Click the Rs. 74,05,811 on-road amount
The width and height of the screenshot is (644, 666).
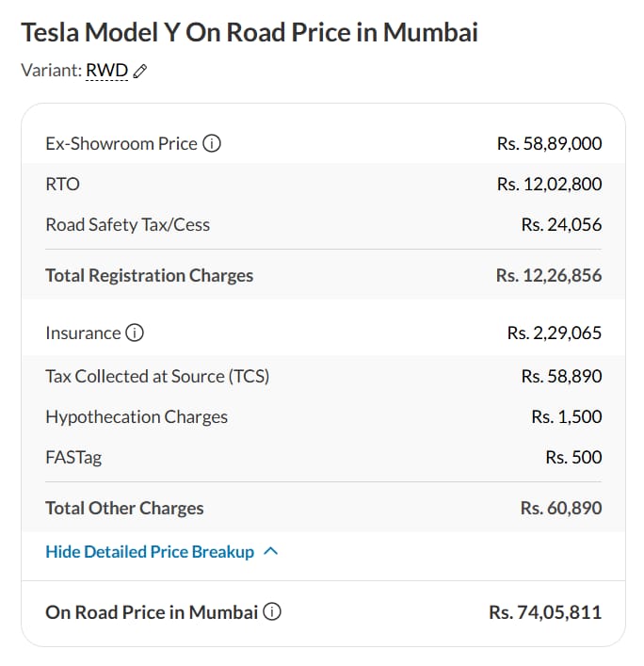545,612
